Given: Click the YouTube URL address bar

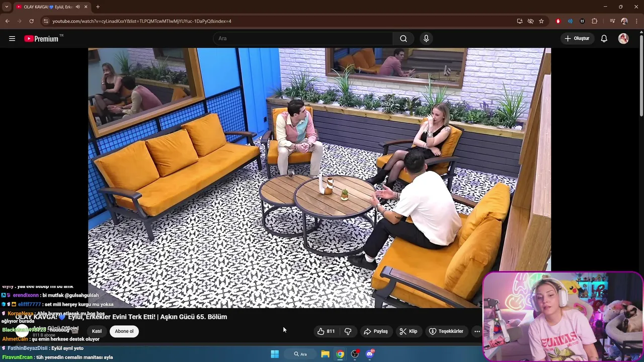Looking at the screenshot, I should 282,21.
